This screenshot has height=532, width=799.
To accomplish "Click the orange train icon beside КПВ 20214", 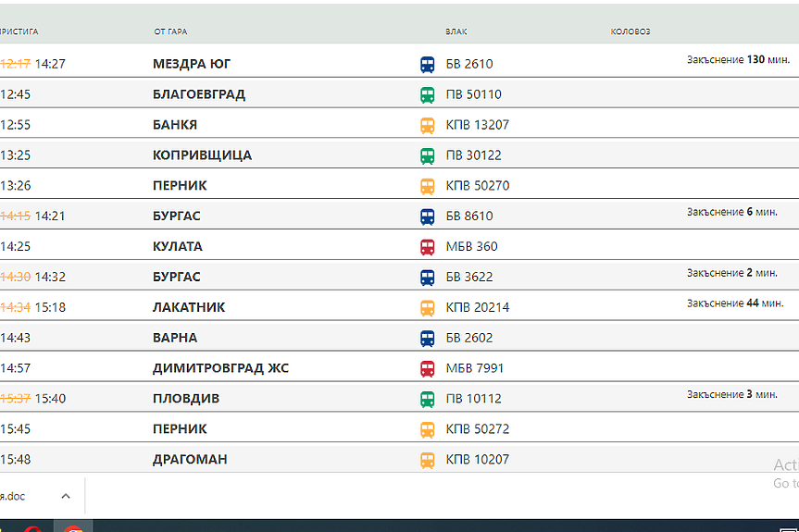I will coord(428,308).
